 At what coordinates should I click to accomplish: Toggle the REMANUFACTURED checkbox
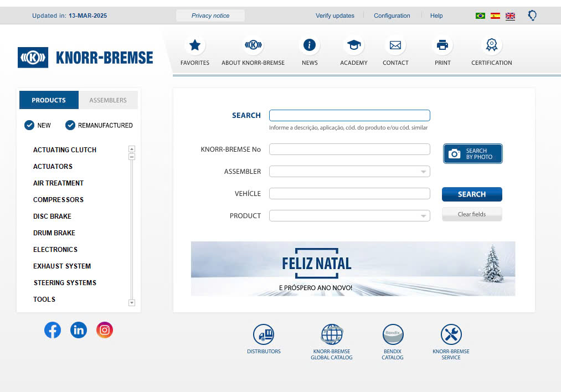click(70, 125)
